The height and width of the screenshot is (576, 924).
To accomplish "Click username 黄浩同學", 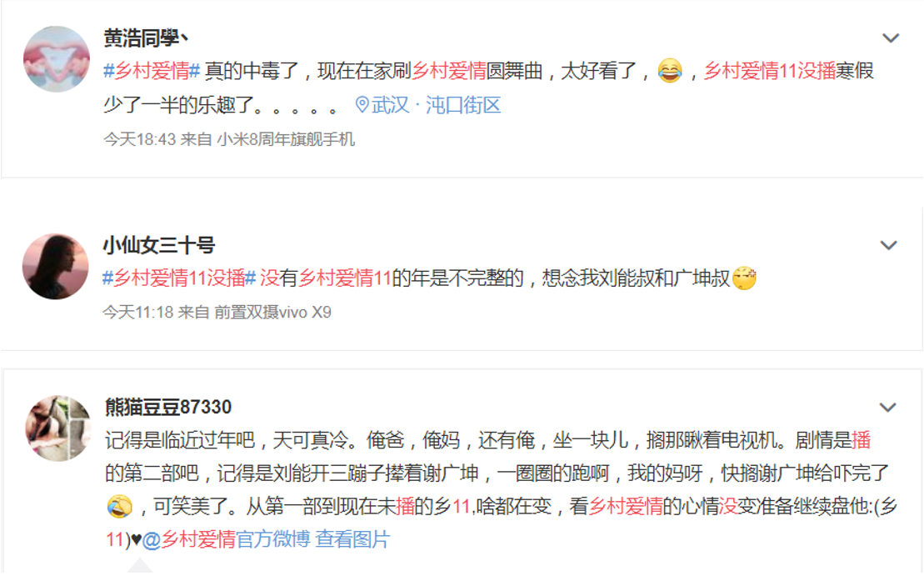I will (x=146, y=38).
